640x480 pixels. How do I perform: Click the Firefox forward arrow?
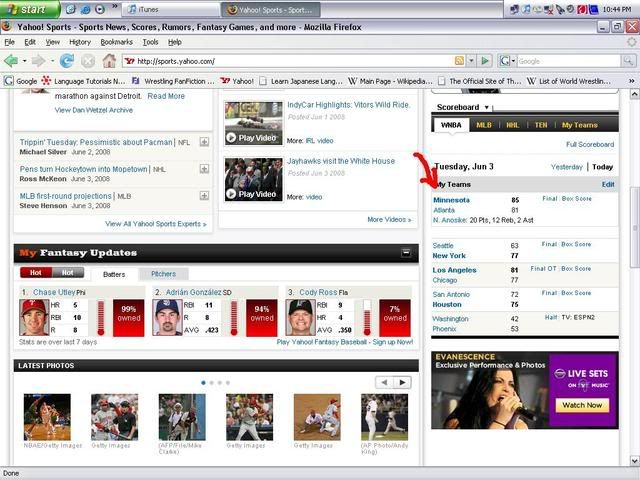click(x=38, y=61)
